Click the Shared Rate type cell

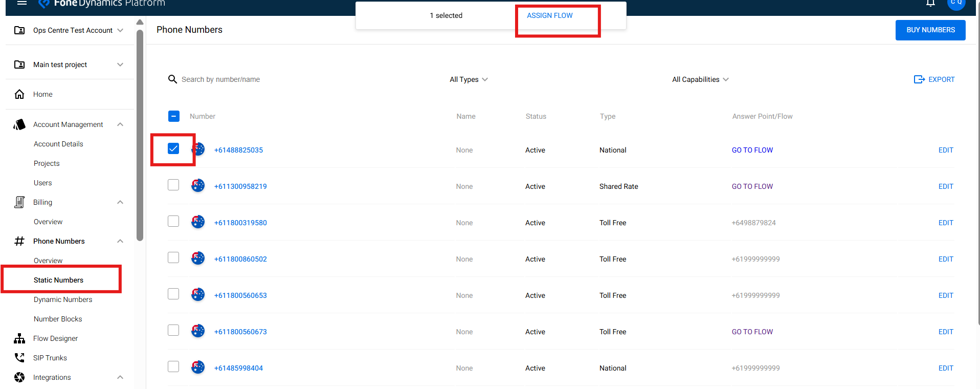tap(618, 186)
